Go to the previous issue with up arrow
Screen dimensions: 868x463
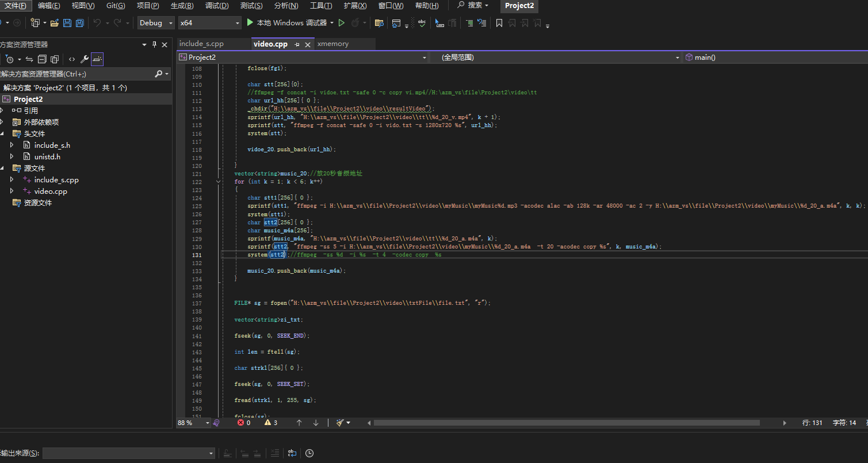[x=299, y=423]
